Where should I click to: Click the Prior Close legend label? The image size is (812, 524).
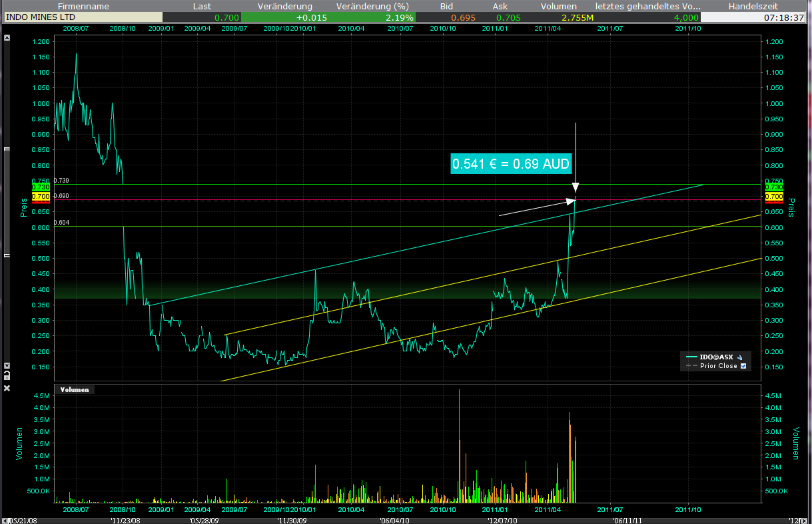coord(719,366)
